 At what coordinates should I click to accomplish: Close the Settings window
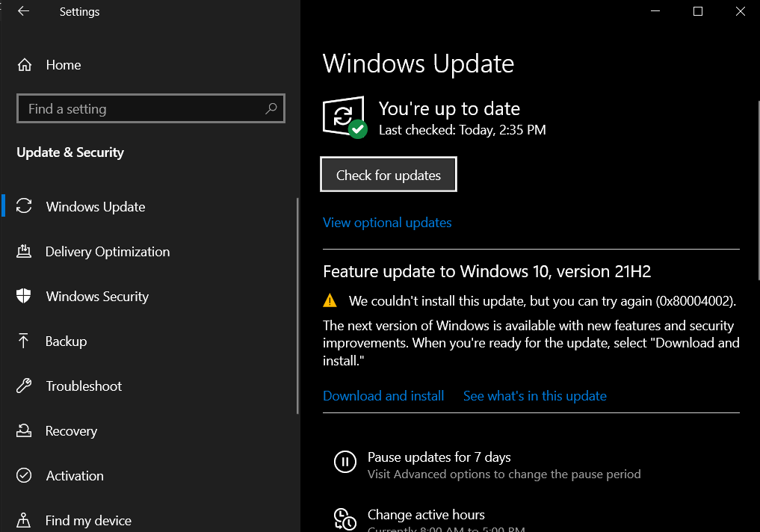(x=740, y=11)
